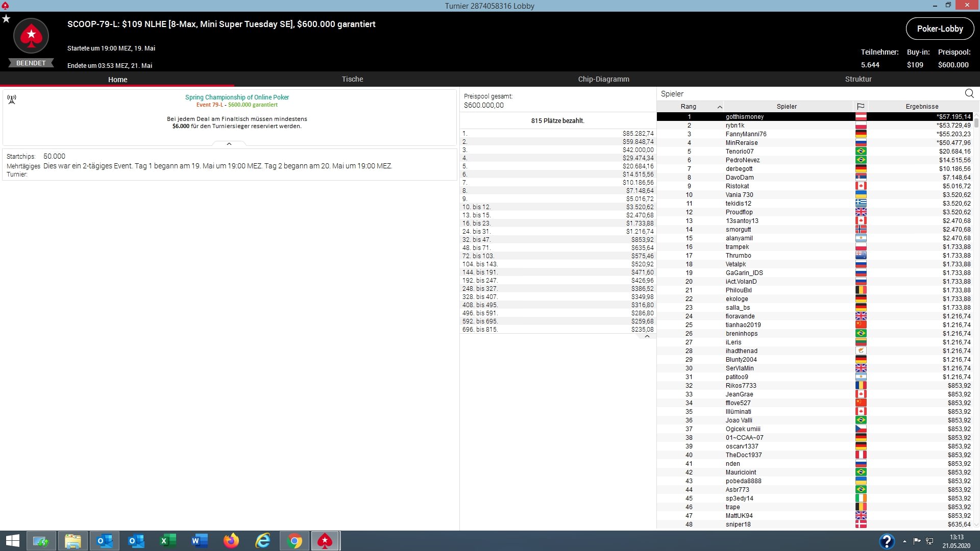Screen dimensions: 980x551
Task: Show hidden system tray icons
Action: coord(904,541)
